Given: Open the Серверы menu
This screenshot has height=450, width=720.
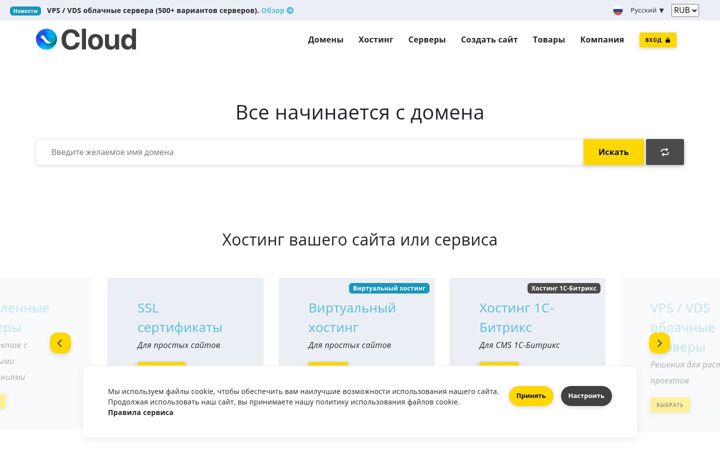Looking at the screenshot, I should [427, 39].
